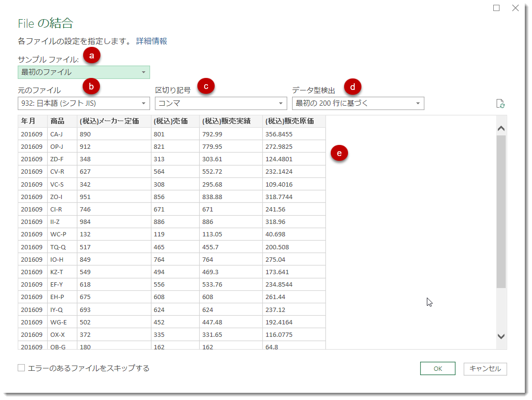This screenshot has height=400, width=532.
Task: Open the 元のファイル encoding dropdown
Action: point(84,103)
